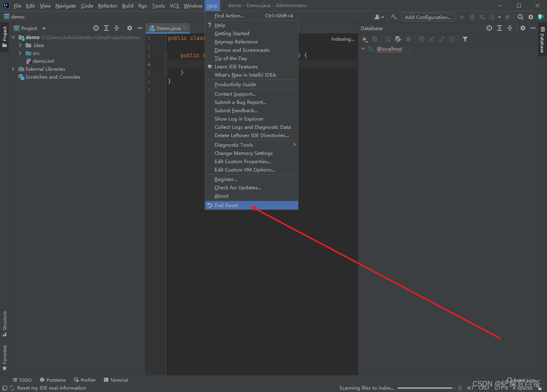The width and height of the screenshot is (547, 392).
Task: Open the Problems tool window
Action: [53, 380]
